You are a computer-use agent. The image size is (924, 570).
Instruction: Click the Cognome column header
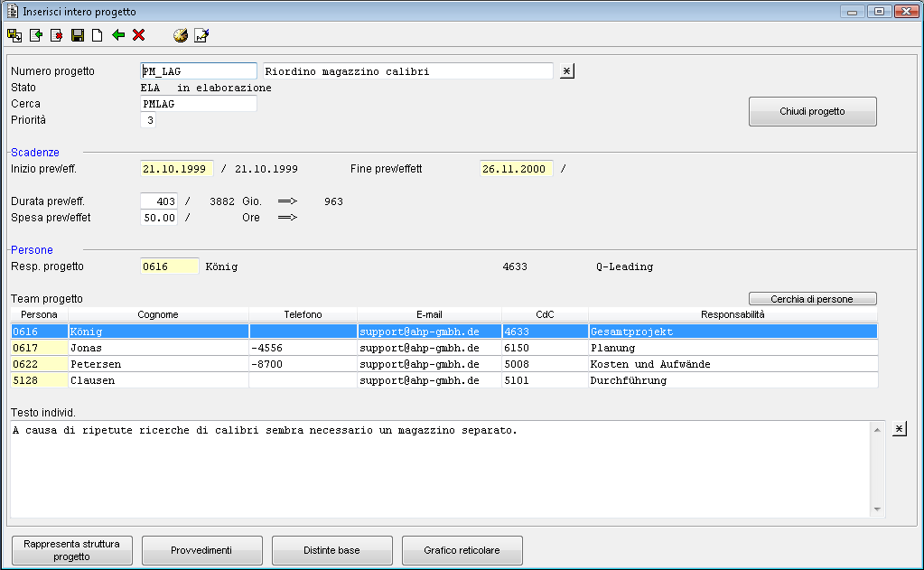click(158, 314)
